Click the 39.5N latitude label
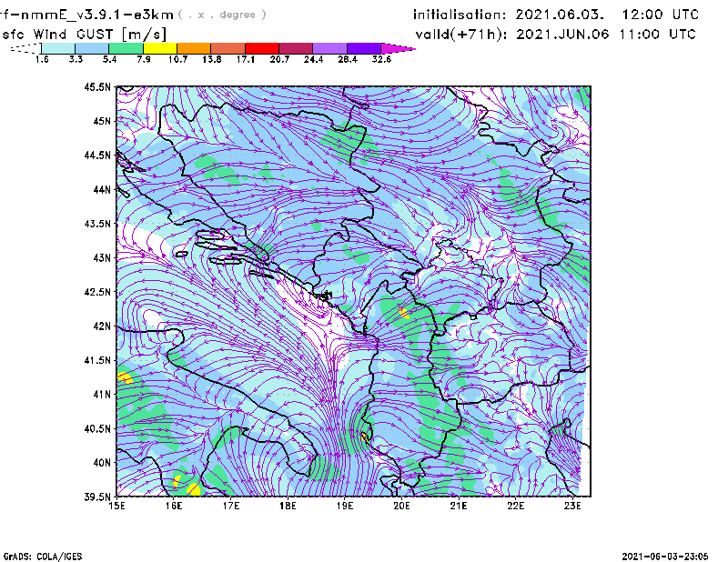The image size is (728, 562). [98, 497]
